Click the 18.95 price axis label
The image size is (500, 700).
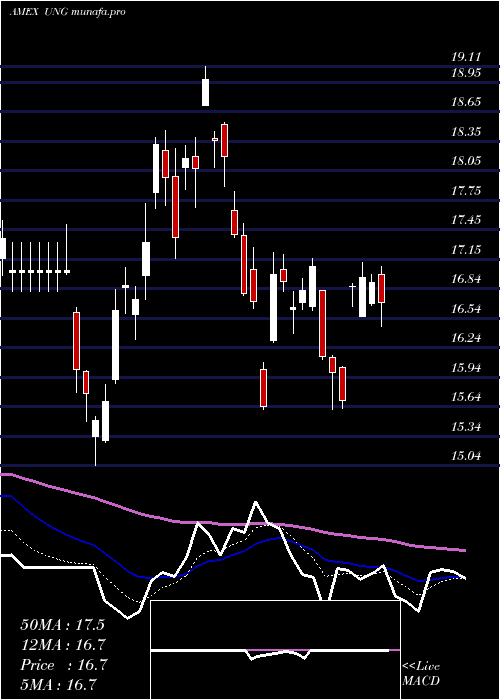(466, 72)
